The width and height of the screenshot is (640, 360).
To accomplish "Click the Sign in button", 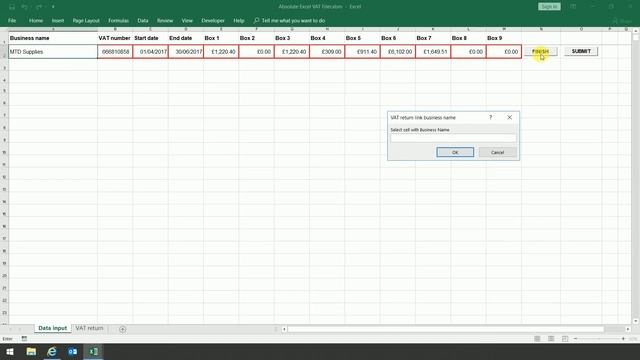I will pos(549,7).
